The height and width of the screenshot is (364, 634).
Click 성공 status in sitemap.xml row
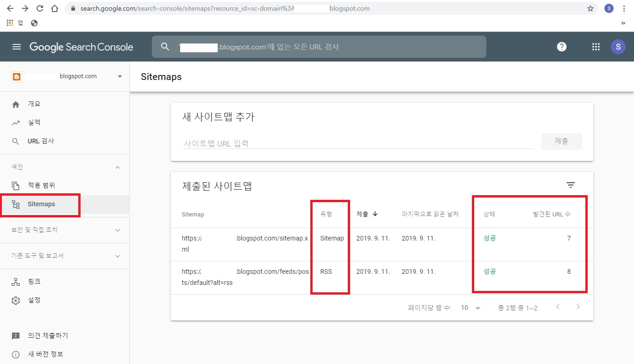pos(490,239)
